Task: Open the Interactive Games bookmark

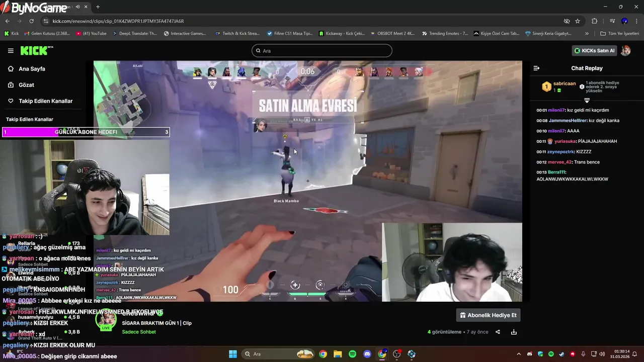Action: click(185, 34)
